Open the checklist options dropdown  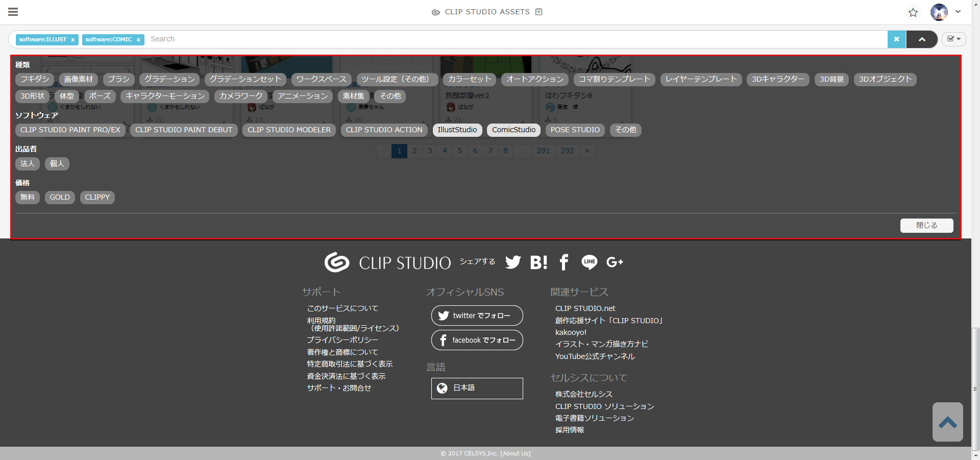click(x=954, y=39)
